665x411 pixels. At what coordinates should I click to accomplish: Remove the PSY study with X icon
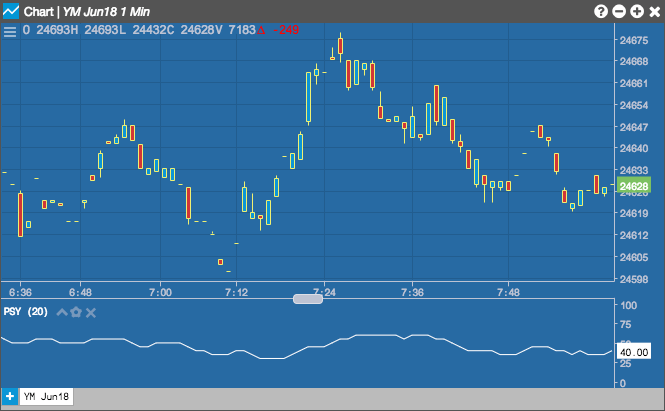coord(91,313)
